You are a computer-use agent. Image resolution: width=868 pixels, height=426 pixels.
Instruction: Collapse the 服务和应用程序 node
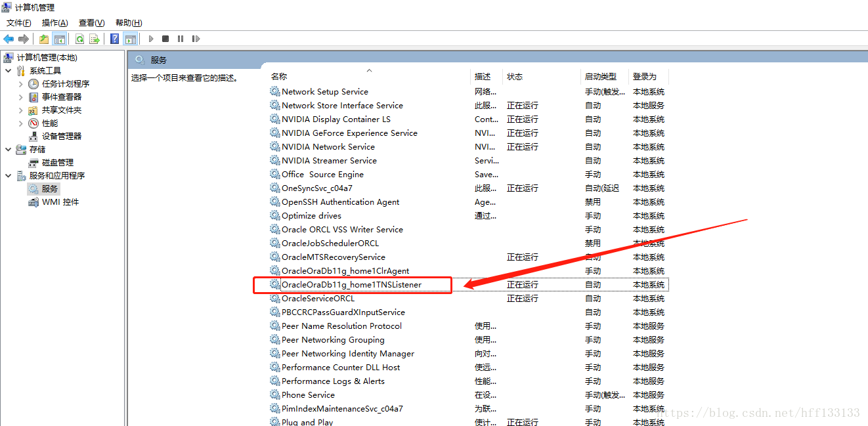point(8,175)
